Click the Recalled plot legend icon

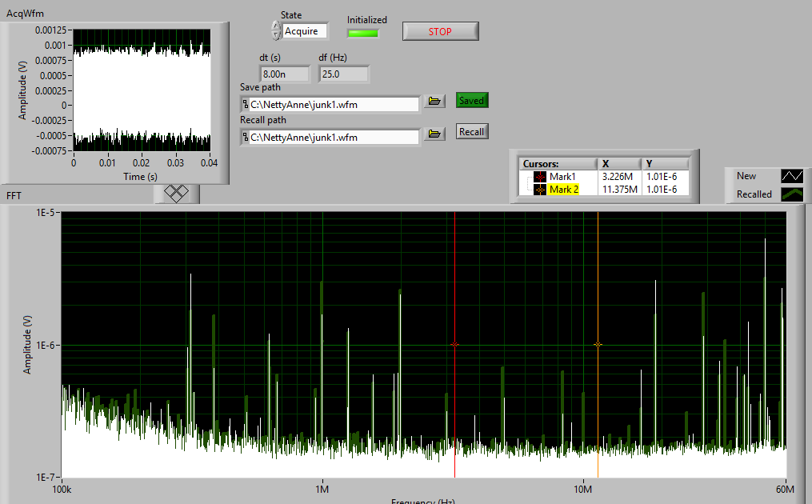tap(792, 194)
